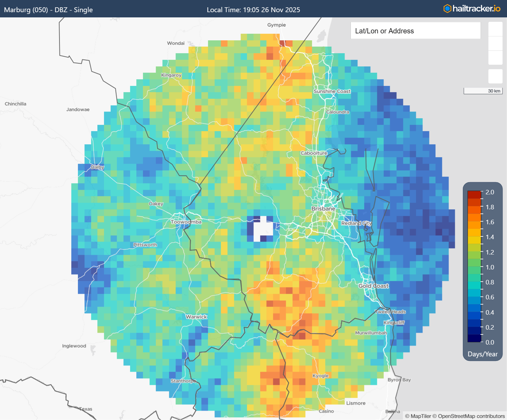Screen dimensions: 507x420
Task: Click the Kyogle town label
Action: pos(320,376)
